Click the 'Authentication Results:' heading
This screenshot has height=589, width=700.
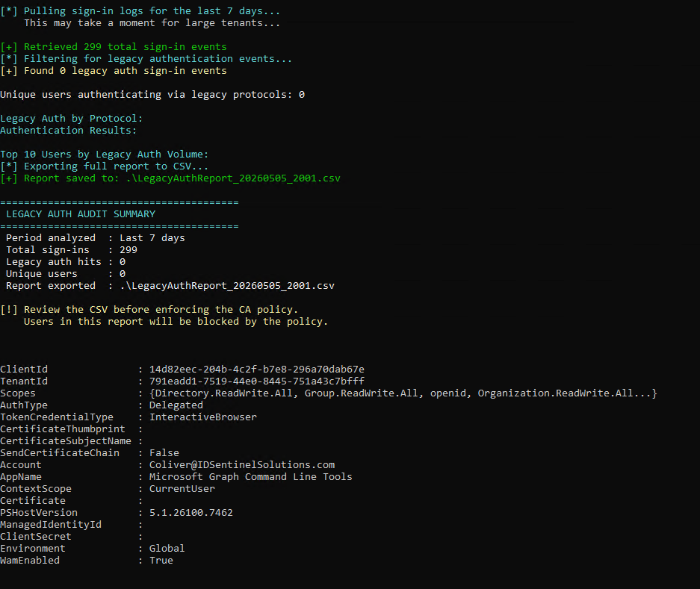coord(68,131)
